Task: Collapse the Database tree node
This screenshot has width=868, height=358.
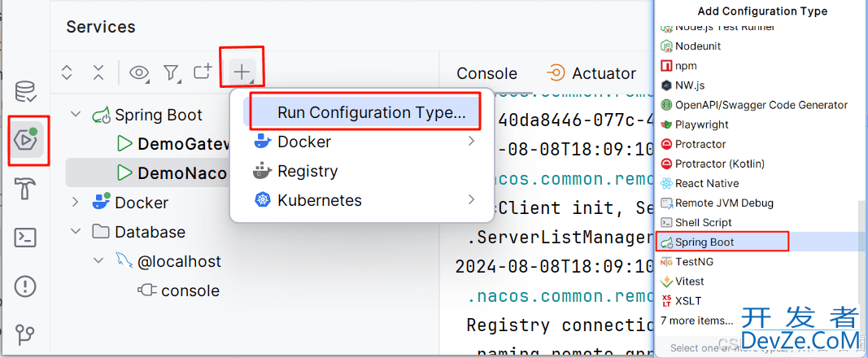Action: [x=76, y=231]
